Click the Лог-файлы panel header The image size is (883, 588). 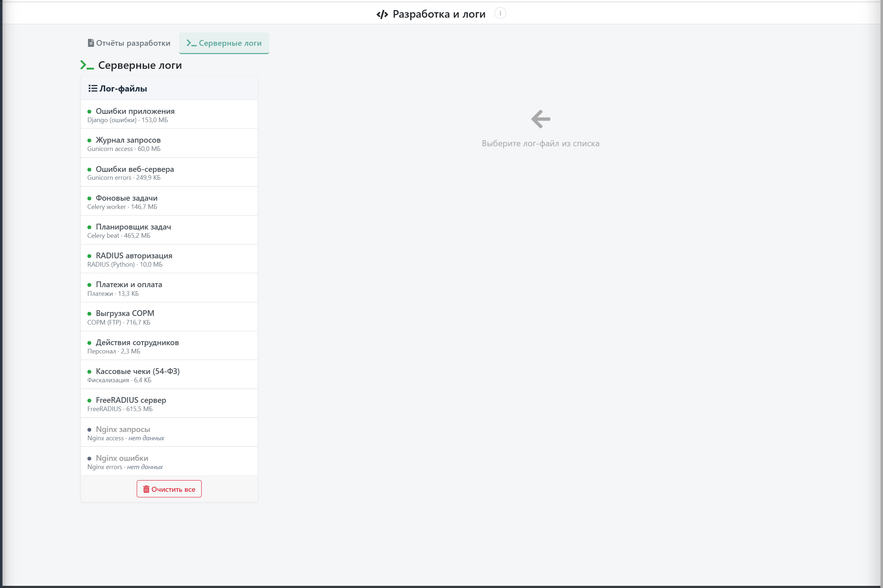coord(169,88)
